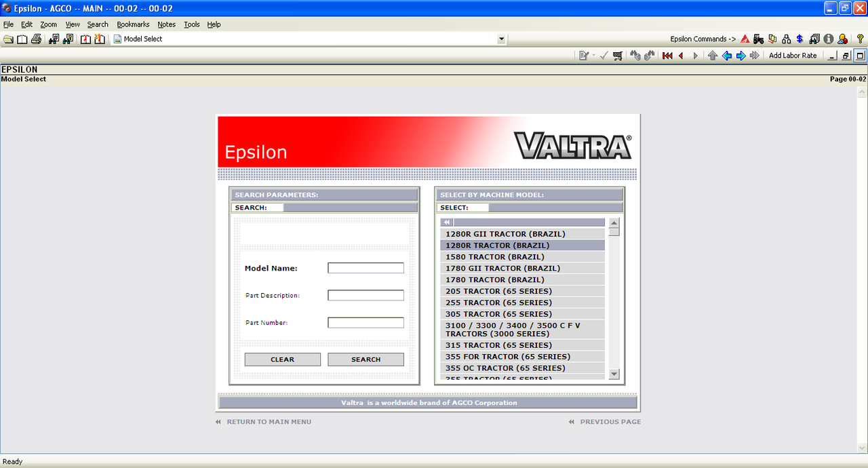Click the open folder toolbar icon
This screenshot has height=468, width=868.
coord(8,39)
